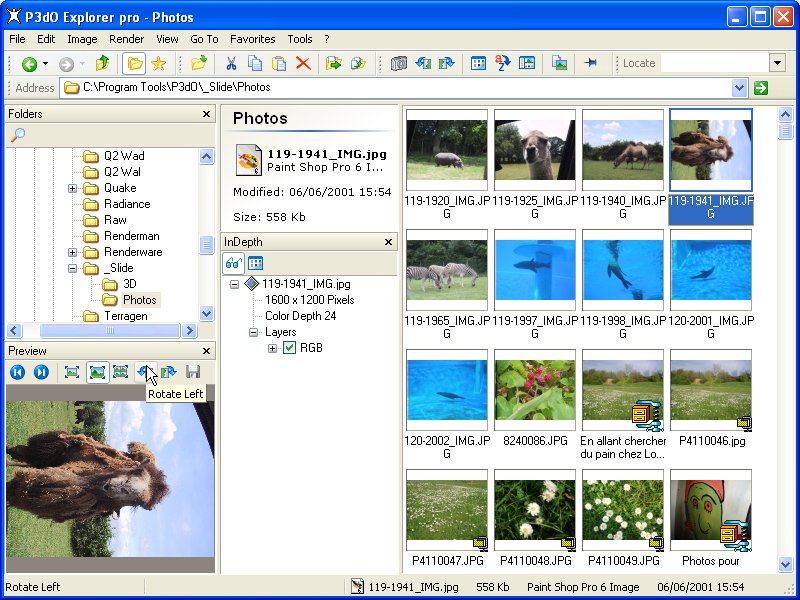Uncheck the RGB layer checkbox
The height and width of the screenshot is (600, 800).
290,348
